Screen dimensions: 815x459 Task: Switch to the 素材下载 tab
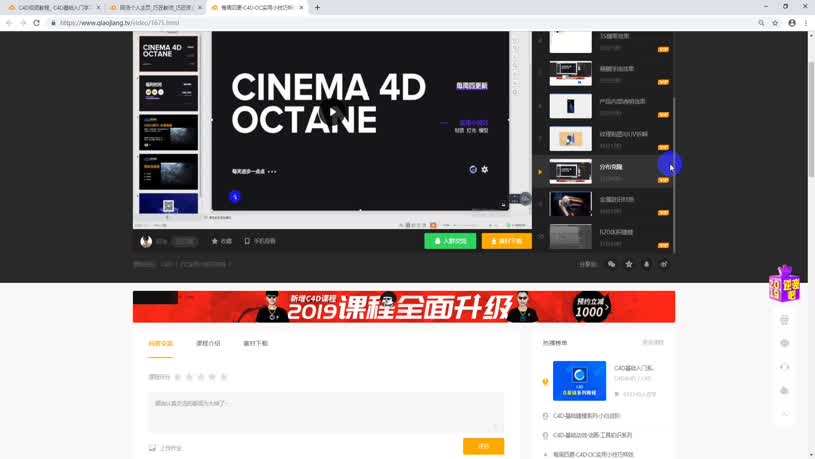255,344
